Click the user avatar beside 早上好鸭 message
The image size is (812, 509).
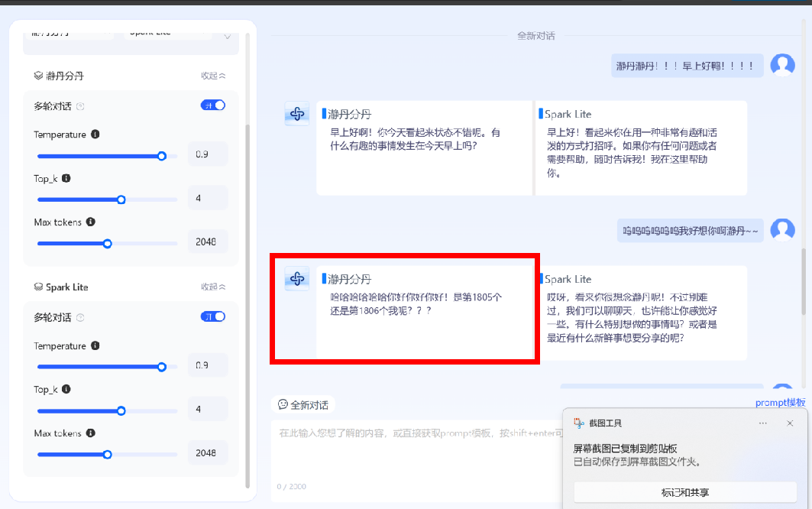(x=782, y=66)
